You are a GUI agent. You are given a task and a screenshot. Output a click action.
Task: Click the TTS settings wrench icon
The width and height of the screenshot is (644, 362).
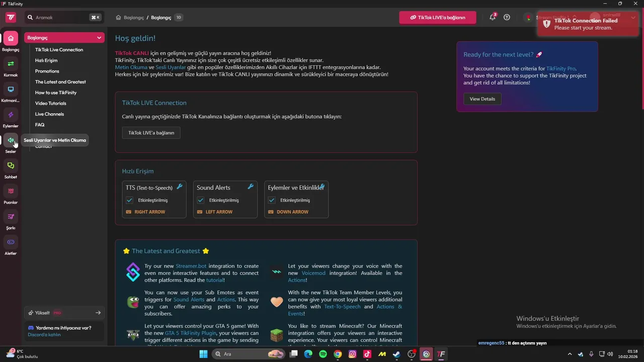180,187
